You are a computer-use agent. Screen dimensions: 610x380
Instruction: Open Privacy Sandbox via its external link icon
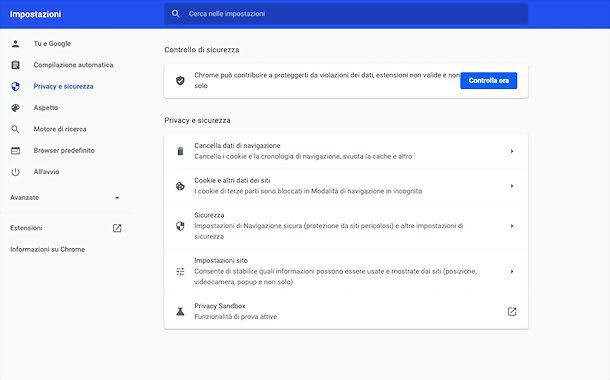tap(512, 312)
